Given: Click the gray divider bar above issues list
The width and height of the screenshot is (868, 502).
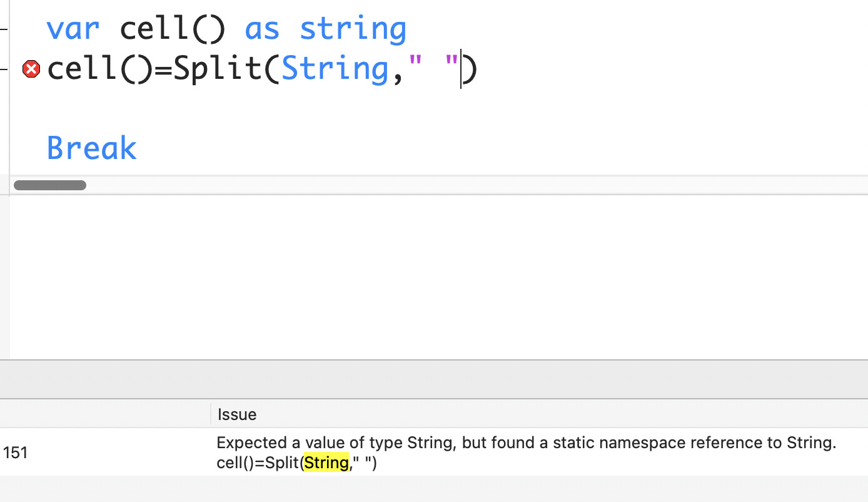Looking at the screenshot, I should 434,379.
